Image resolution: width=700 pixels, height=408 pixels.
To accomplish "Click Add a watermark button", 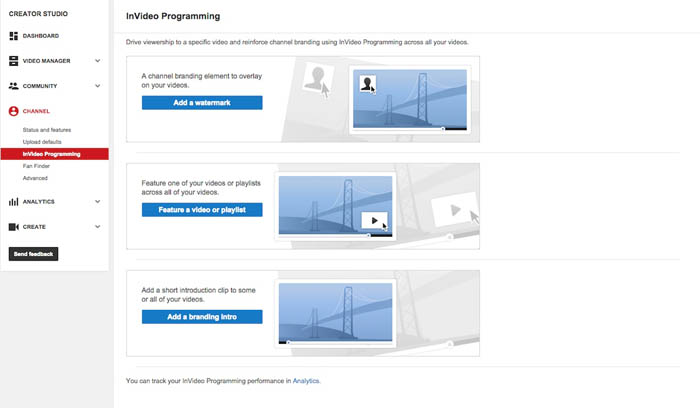I will point(202,103).
